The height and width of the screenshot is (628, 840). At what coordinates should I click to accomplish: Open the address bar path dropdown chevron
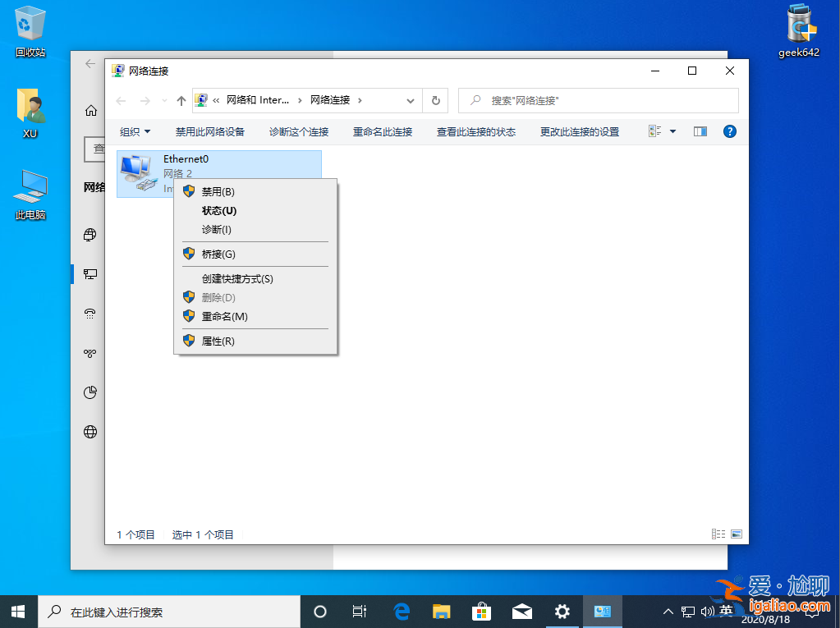tap(409, 100)
